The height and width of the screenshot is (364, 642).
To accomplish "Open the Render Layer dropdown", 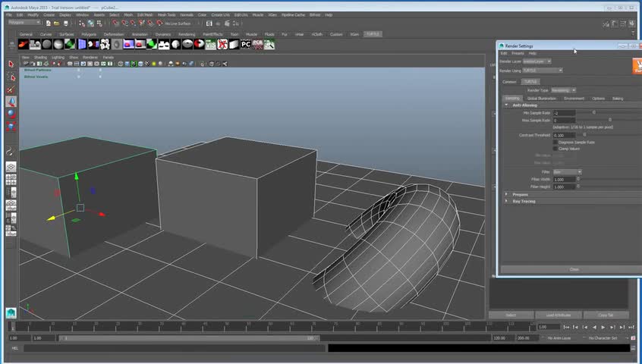I will point(537,61).
